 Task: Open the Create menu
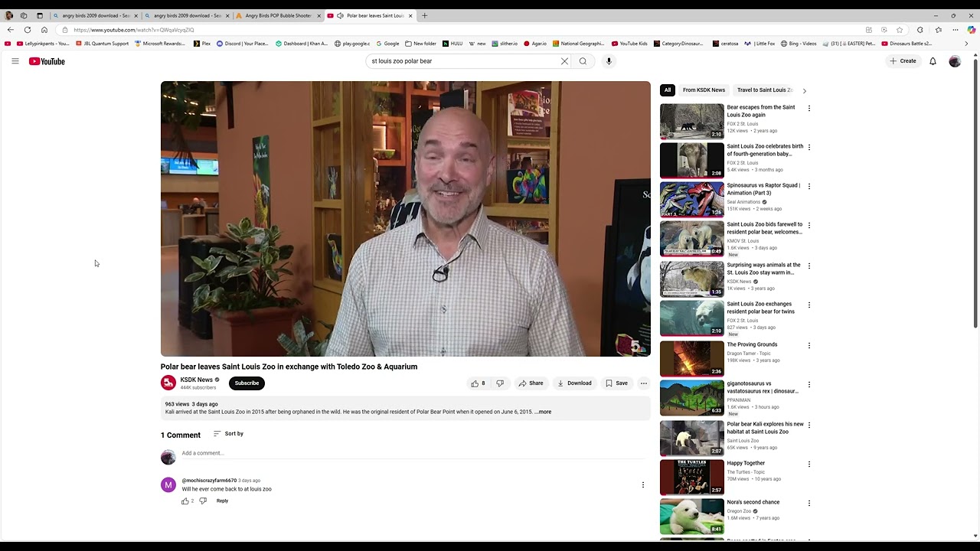(x=903, y=61)
